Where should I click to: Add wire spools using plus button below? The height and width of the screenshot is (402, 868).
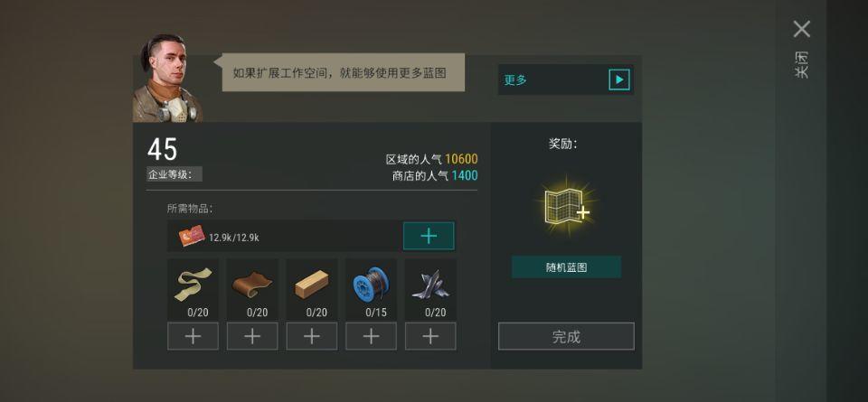point(371,336)
